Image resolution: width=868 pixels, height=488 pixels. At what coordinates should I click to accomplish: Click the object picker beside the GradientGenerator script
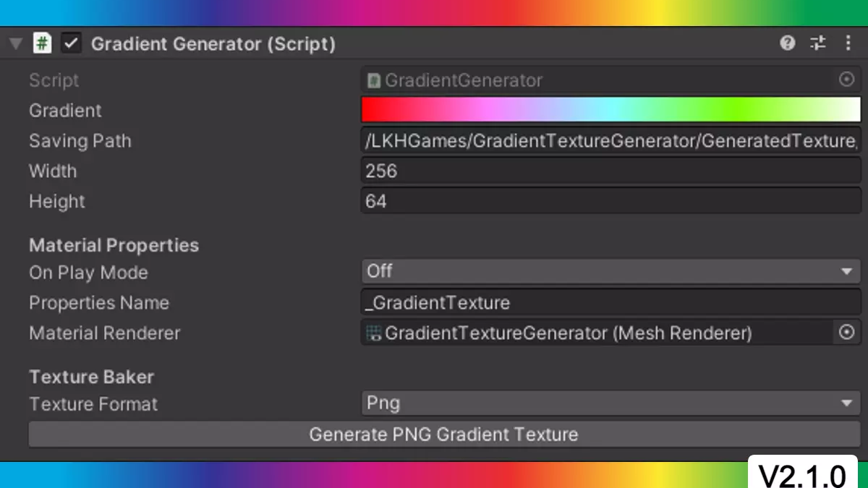pos(846,80)
